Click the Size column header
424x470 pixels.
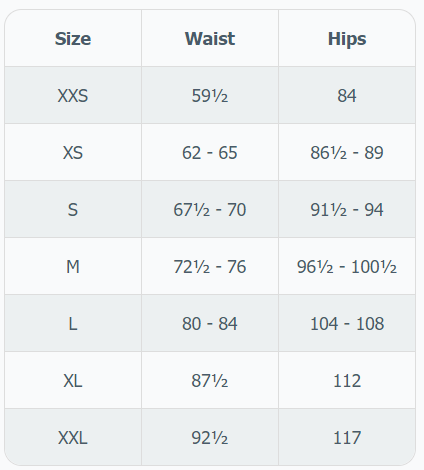(73, 39)
